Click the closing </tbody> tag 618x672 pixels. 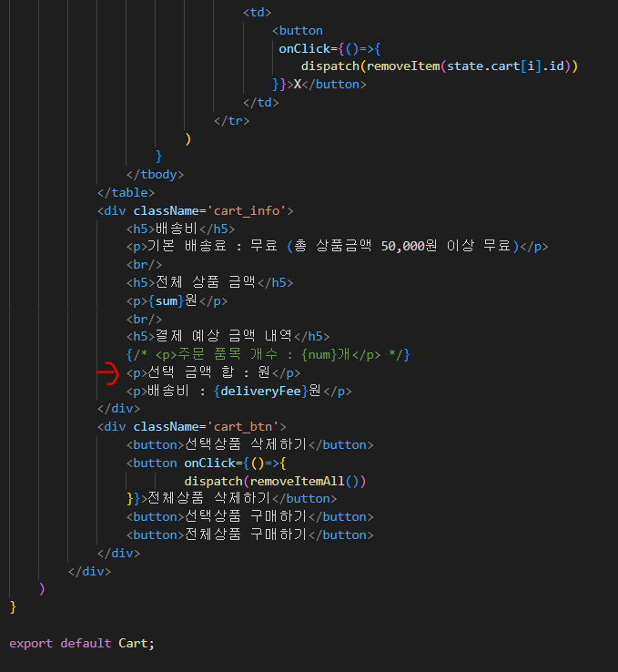coord(155,175)
